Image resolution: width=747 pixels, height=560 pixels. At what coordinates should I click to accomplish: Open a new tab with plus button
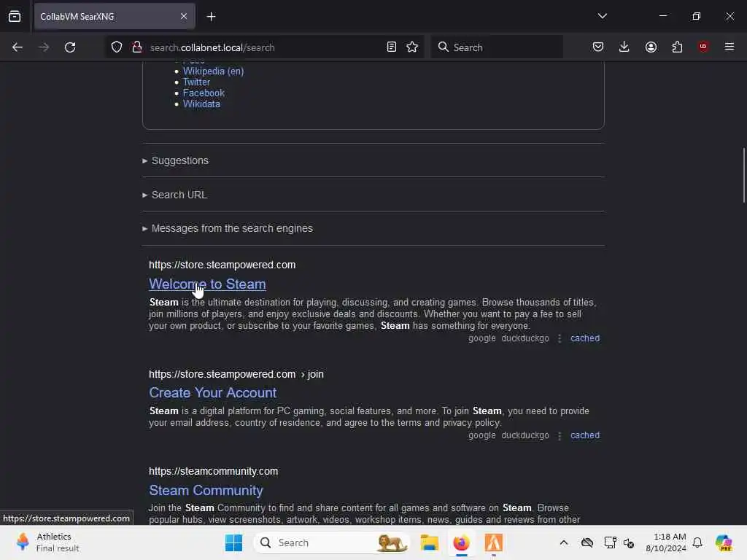pyautogui.click(x=211, y=17)
